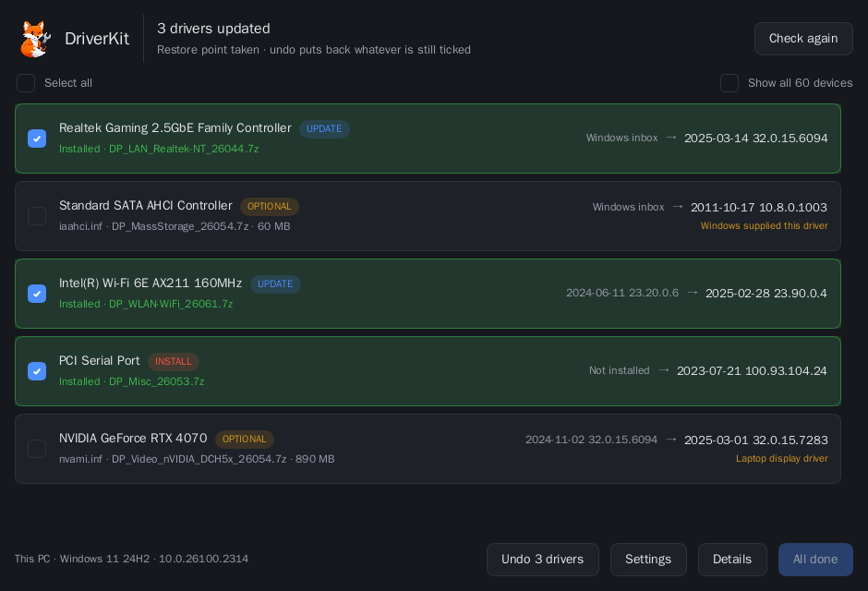The height and width of the screenshot is (591, 868).
Task: Click the 'Restore point taken' subtitle text
Action: point(314,50)
